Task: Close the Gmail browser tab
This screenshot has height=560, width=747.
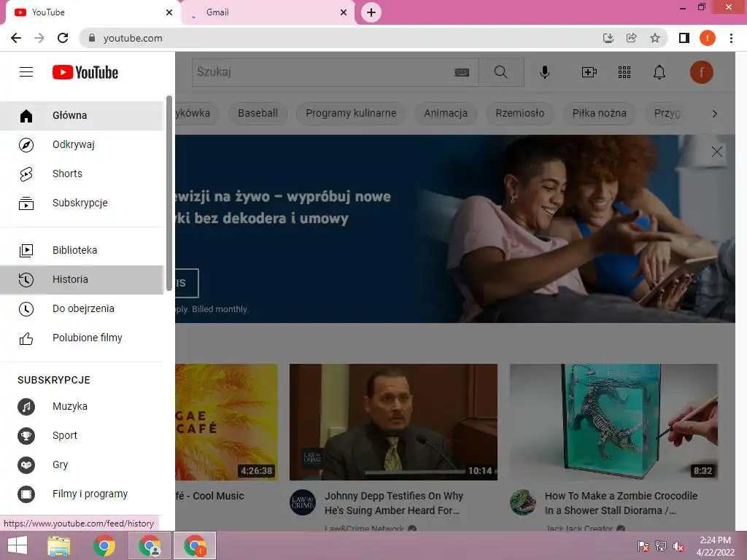Action: [344, 12]
